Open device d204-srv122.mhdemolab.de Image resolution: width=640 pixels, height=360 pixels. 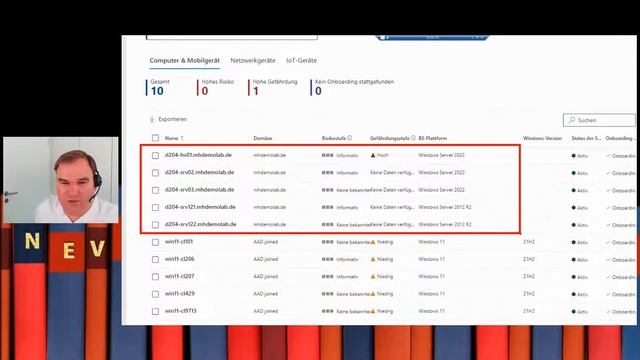coord(201,224)
